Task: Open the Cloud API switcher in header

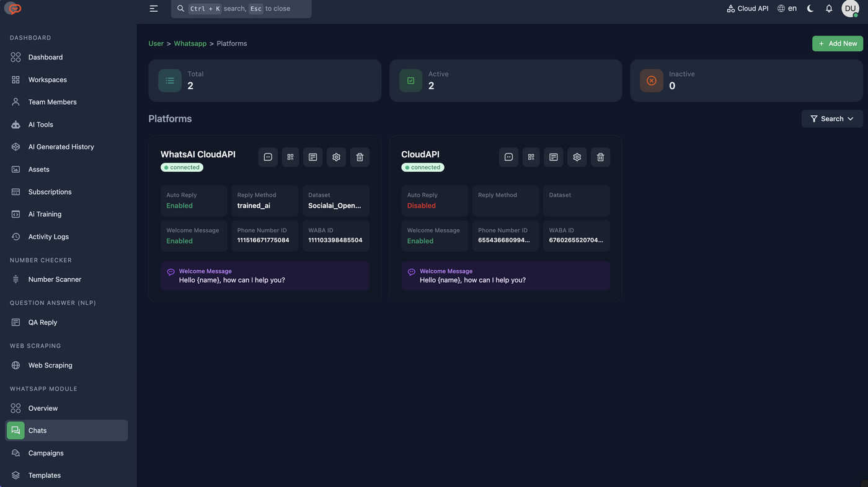Action: [x=747, y=9]
